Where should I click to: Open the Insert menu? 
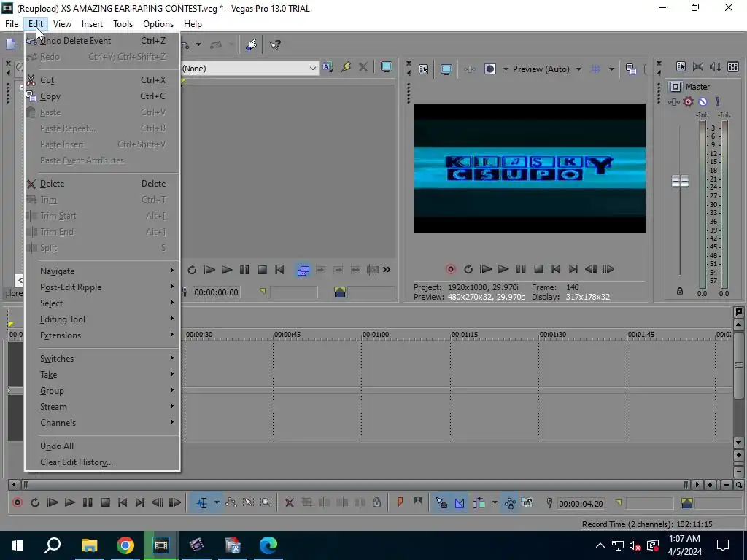point(92,24)
